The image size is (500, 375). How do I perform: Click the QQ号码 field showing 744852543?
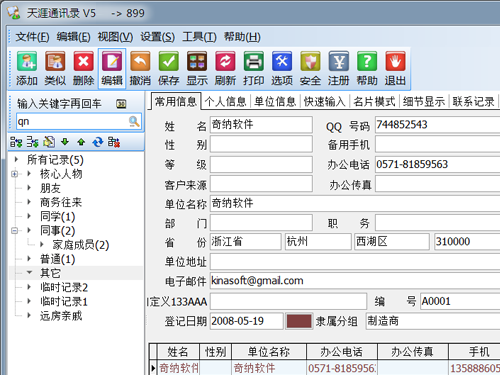437,125
